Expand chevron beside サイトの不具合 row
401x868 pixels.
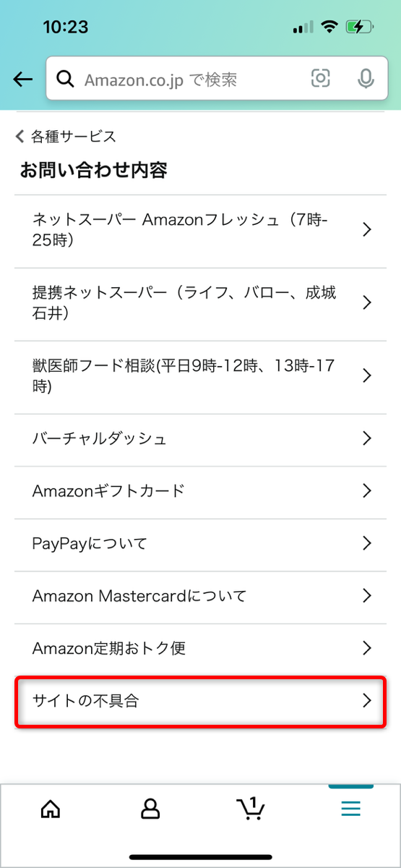tap(367, 700)
